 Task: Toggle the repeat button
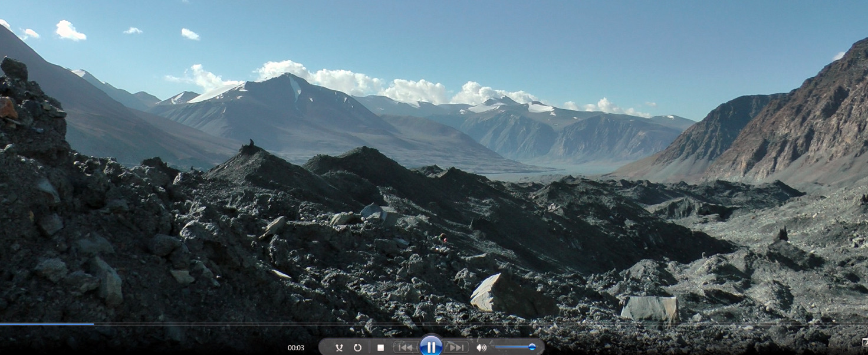pyautogui.click(x=357, y=348)
